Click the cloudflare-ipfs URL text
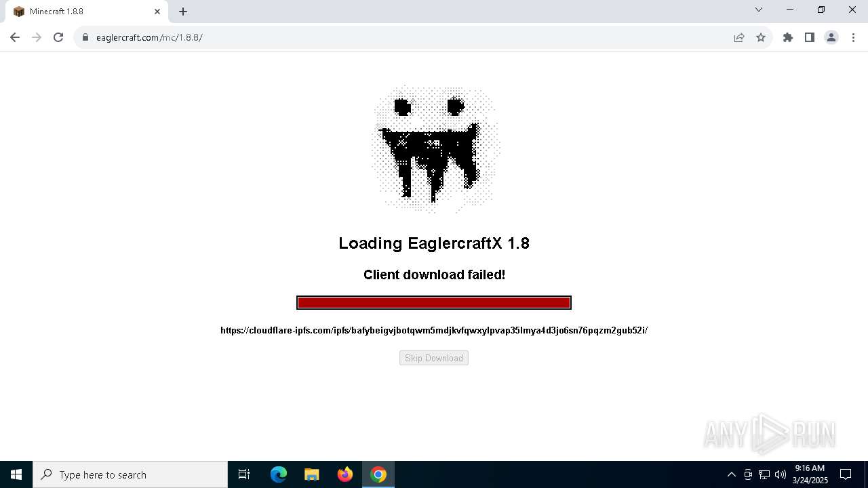This screenshot has width=868, height=488. 434,330
